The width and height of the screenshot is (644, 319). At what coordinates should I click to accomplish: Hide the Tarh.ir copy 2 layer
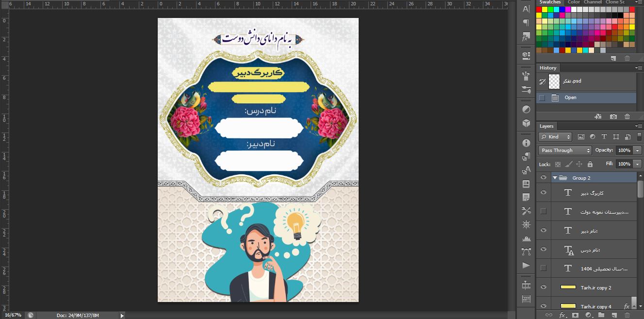(544, 287)
